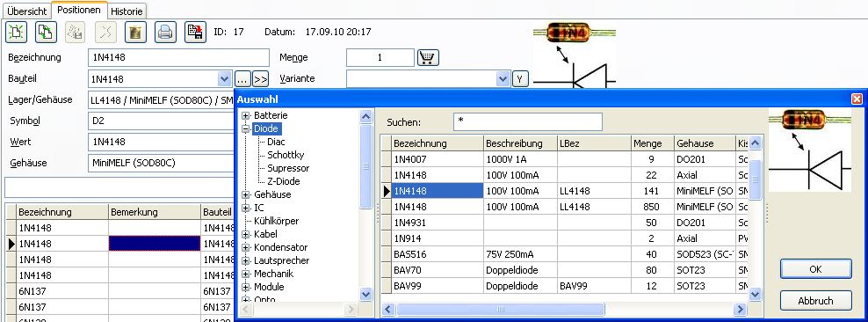Click the '>>' button next to Bauteil

260,78
